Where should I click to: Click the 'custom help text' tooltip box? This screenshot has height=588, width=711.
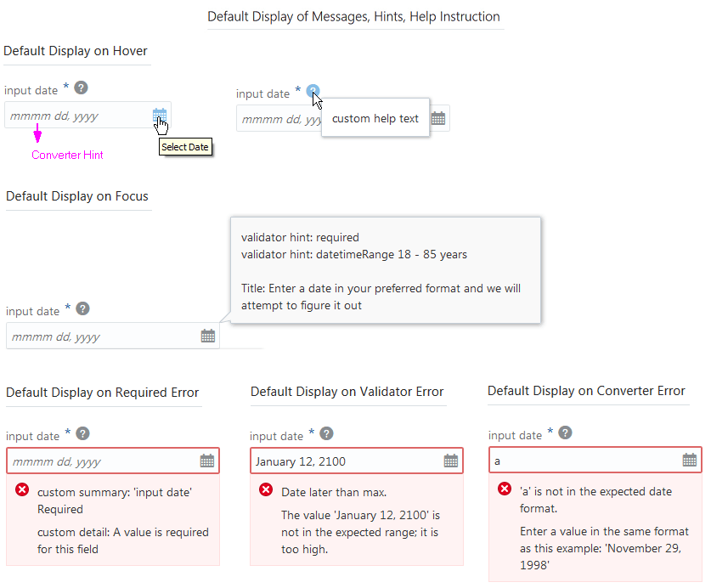(375, 117)
